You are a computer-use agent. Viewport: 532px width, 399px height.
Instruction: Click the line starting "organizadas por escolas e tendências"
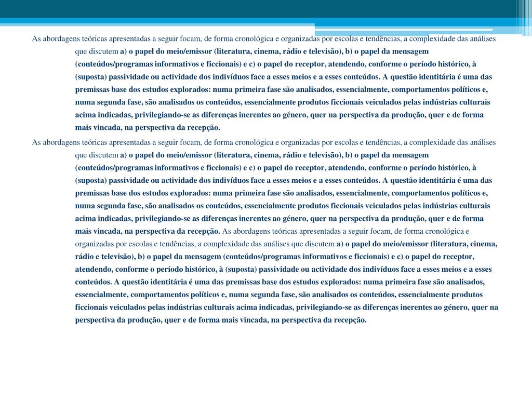click(x=286, y=244)
